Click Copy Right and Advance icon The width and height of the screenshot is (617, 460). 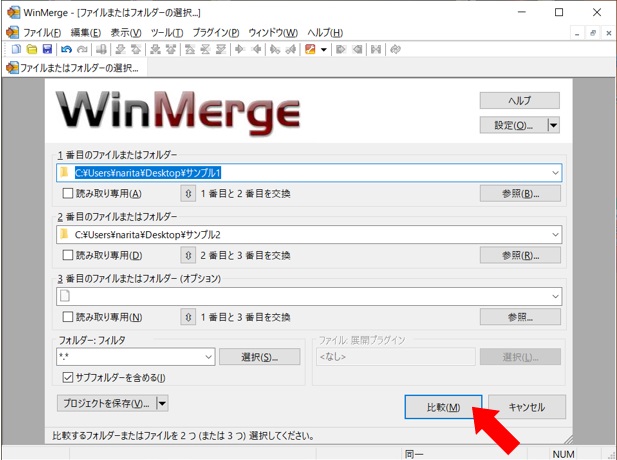pyautogui.click(x=275, y=49)
